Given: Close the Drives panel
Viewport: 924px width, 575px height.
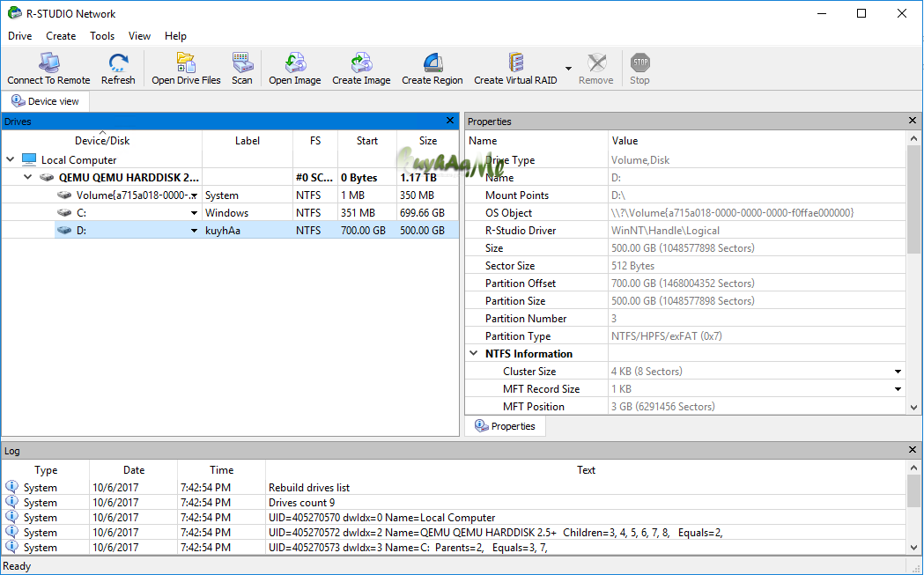Looking at the screenshot, I should [450, 120].
